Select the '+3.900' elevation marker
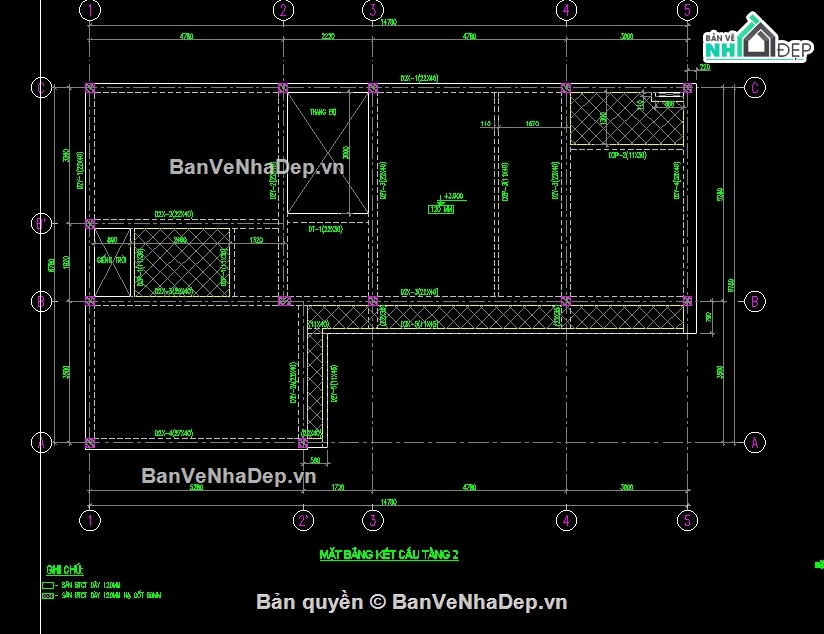The width and height of the screenshot is (824, 634). [453, 196]
